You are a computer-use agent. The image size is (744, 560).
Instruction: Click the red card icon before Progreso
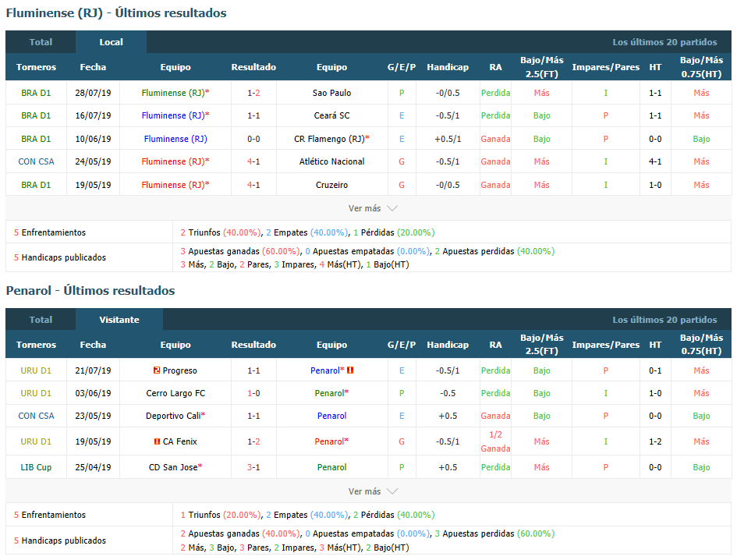[157, 370]
